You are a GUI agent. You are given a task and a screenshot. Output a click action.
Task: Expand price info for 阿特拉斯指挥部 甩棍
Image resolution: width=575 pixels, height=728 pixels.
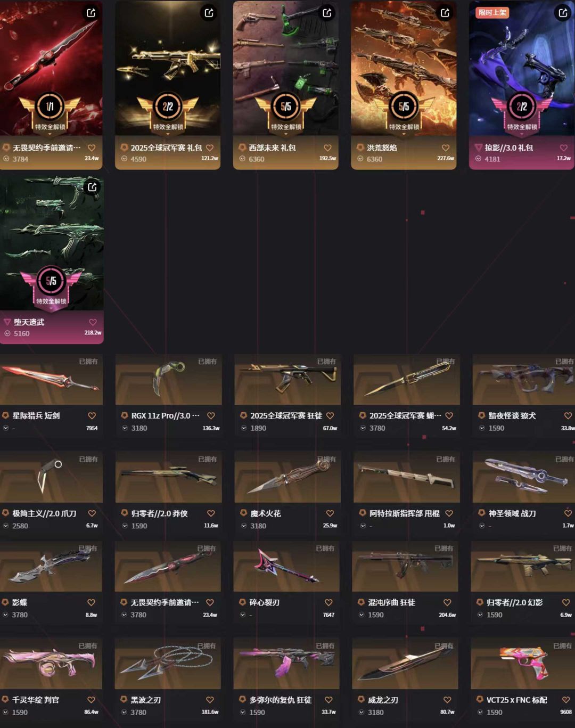363,526
